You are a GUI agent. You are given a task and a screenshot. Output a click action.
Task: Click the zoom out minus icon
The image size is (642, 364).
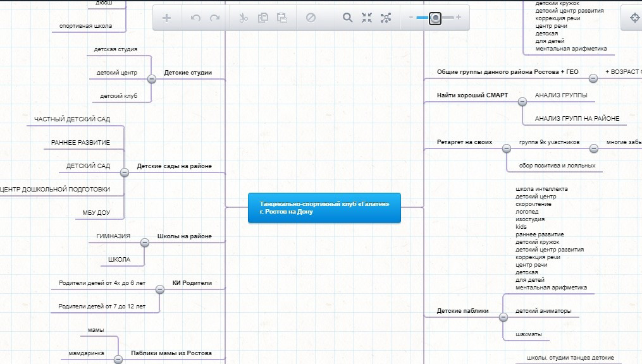tap(411, 17)
